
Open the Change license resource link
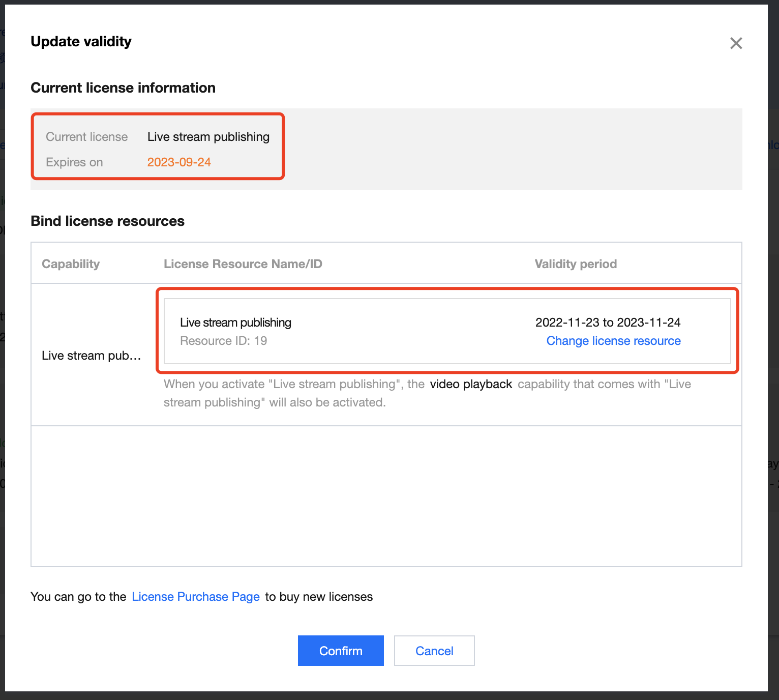[x=613, y=341]
